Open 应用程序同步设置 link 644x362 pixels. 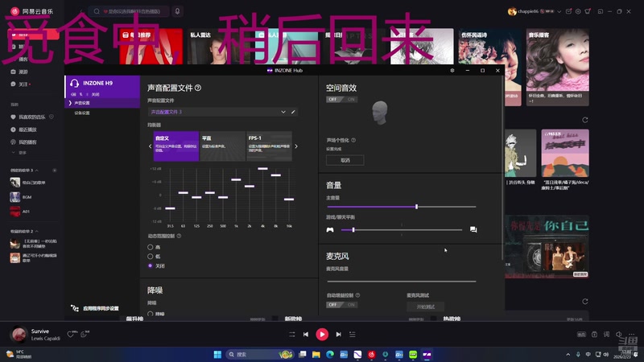(101, 308)
